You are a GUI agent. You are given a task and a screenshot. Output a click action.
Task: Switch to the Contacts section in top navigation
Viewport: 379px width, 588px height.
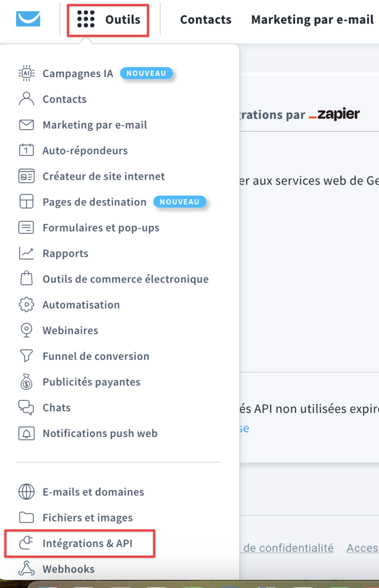click(206, 20)
